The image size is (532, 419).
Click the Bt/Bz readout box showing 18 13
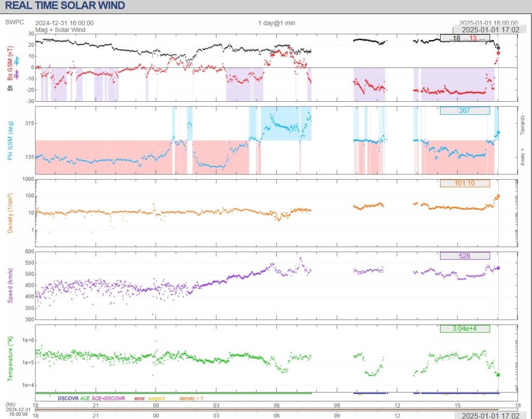point(464,38)
